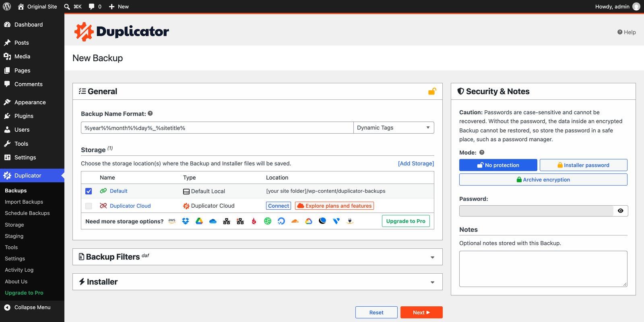Select Installer password mode
644x322 pixels.
coord(584,165)
